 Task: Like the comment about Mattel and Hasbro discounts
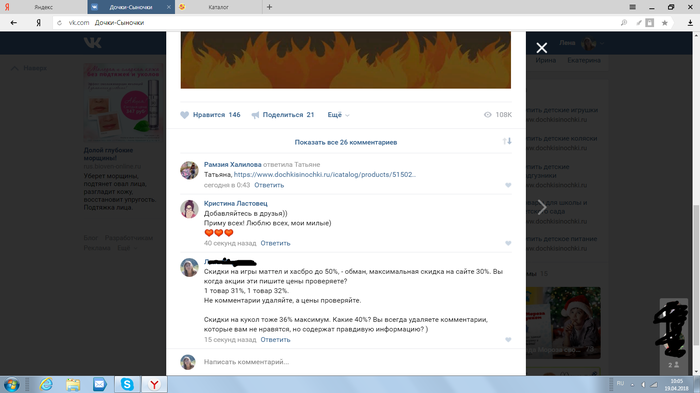tap(508, 339)
